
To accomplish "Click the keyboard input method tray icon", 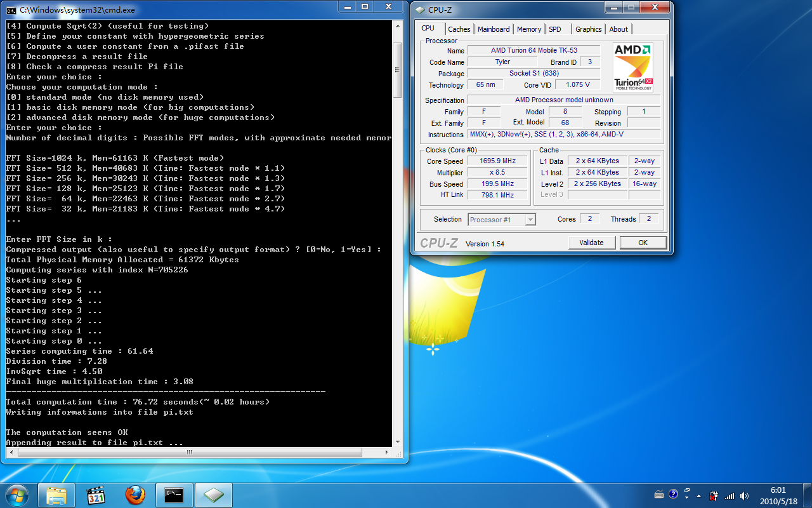I will pyautogui.click(x=659, y=495).
